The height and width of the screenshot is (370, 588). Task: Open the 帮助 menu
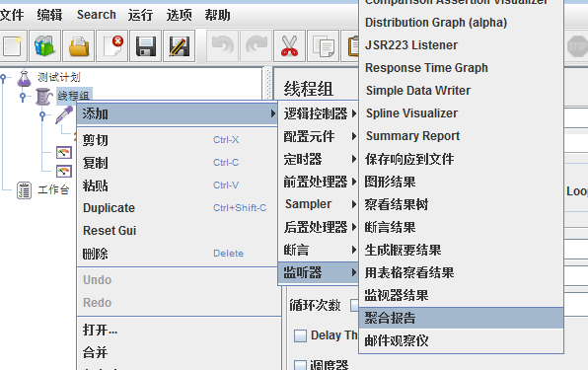[x=217, y=15]
